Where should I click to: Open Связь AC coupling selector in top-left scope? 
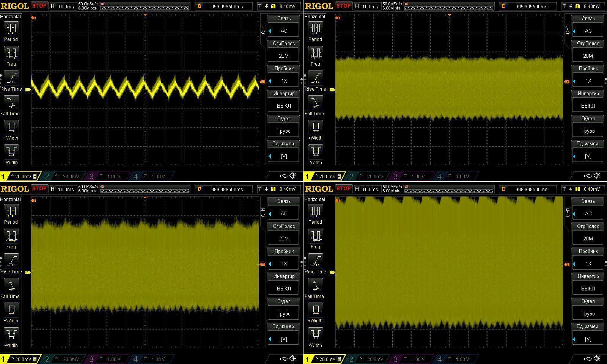point(284,31)
